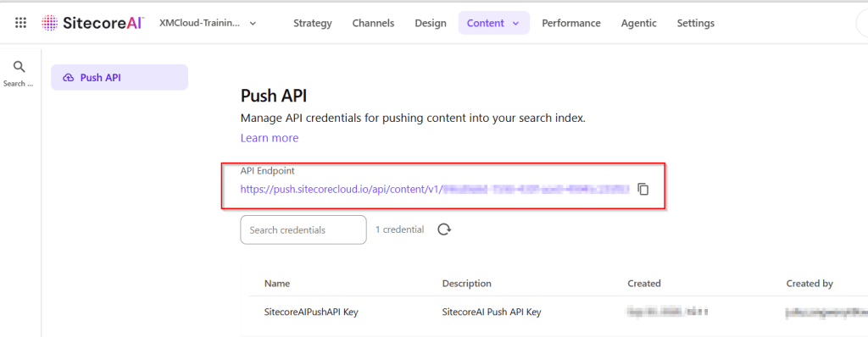Refresh the credentials list

click(x=444, y=229)
